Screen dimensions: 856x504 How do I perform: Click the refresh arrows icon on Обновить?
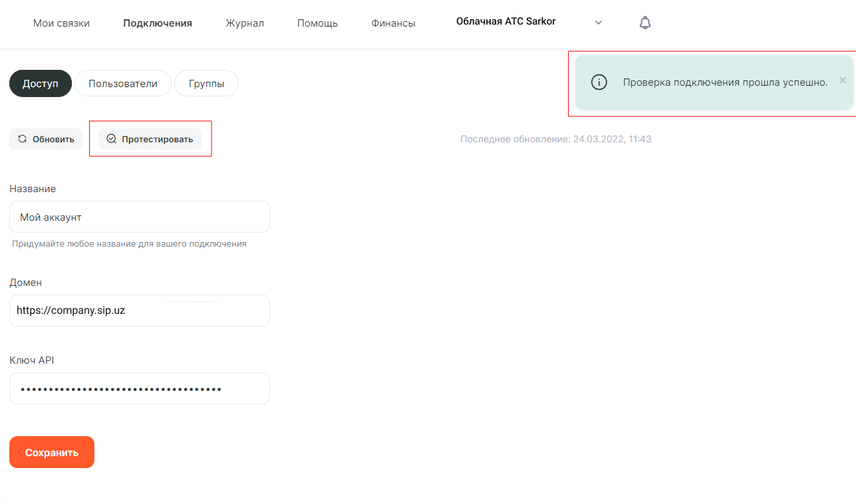click(23, 139)
